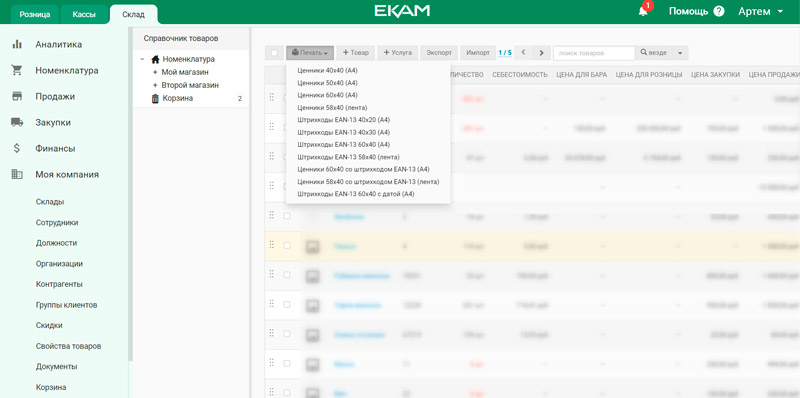The image size is (800, 398).
Task: Open Свойства товаров in sidebar
Action: click(x=68, y=346)
